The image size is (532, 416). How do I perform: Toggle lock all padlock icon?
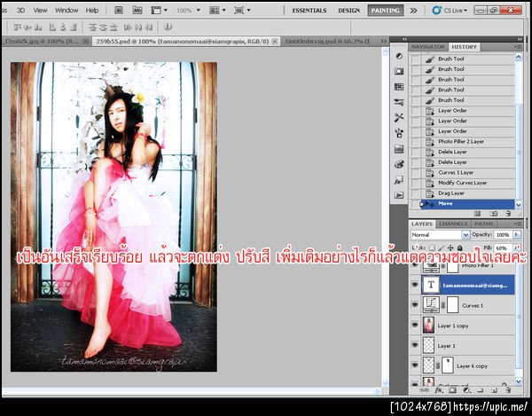(459, 248)
